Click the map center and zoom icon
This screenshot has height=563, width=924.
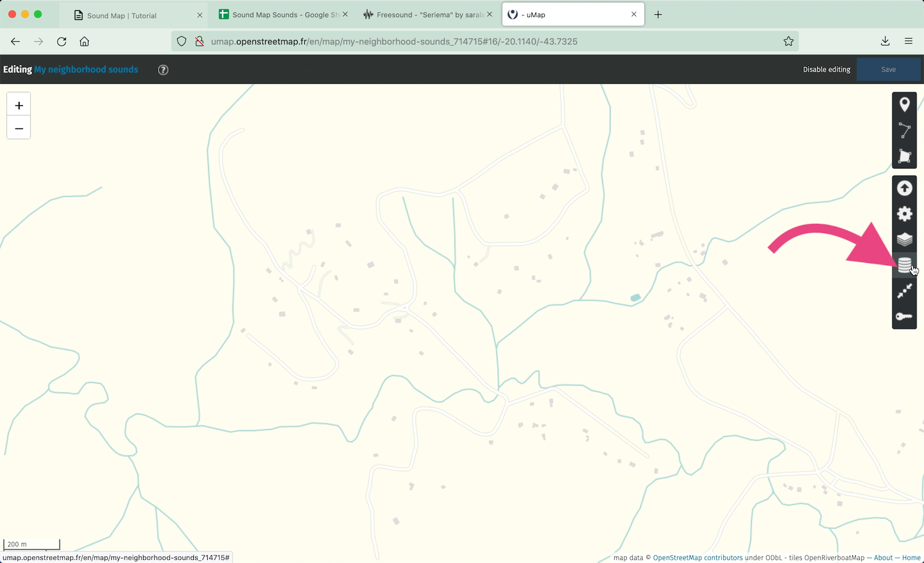tap(904, 291)
